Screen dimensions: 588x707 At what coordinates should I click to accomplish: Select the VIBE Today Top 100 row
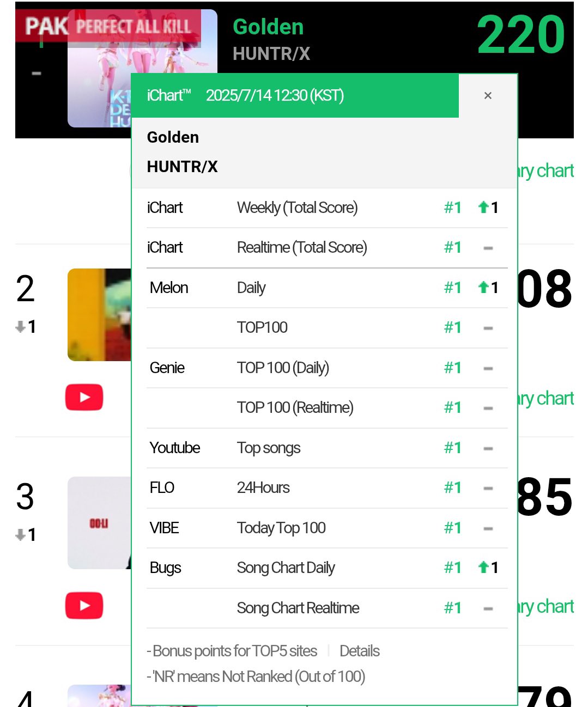pyautogui.click(x=327, y=528)
